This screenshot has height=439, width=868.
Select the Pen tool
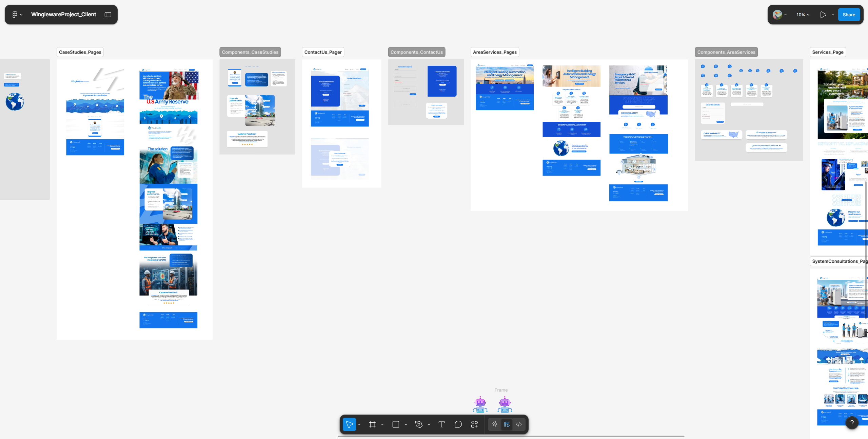(x=419, y=424)
